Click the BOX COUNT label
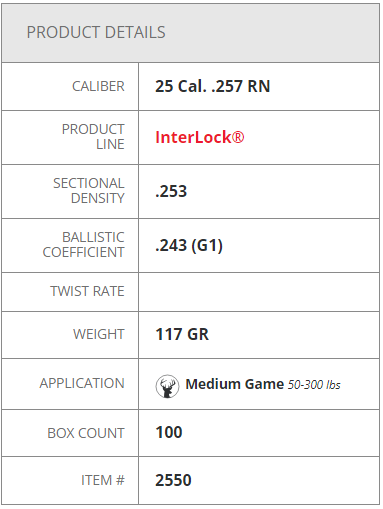This screenshot has height=509, width=383. (x=86, y=433)
